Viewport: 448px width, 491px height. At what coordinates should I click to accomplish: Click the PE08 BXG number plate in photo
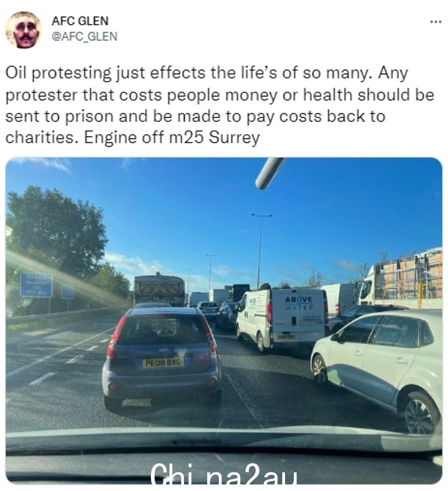click(163, 363)
